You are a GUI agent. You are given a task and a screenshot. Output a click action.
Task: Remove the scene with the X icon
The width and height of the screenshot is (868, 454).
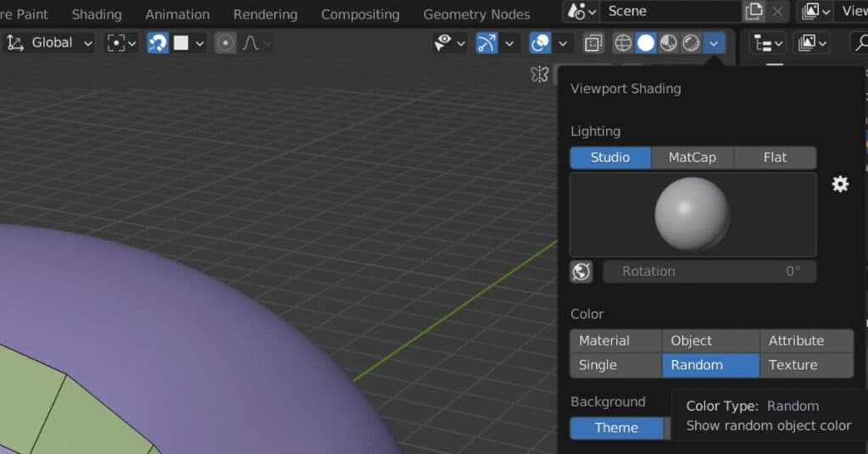pyautogui.click(x=778, y=11)
